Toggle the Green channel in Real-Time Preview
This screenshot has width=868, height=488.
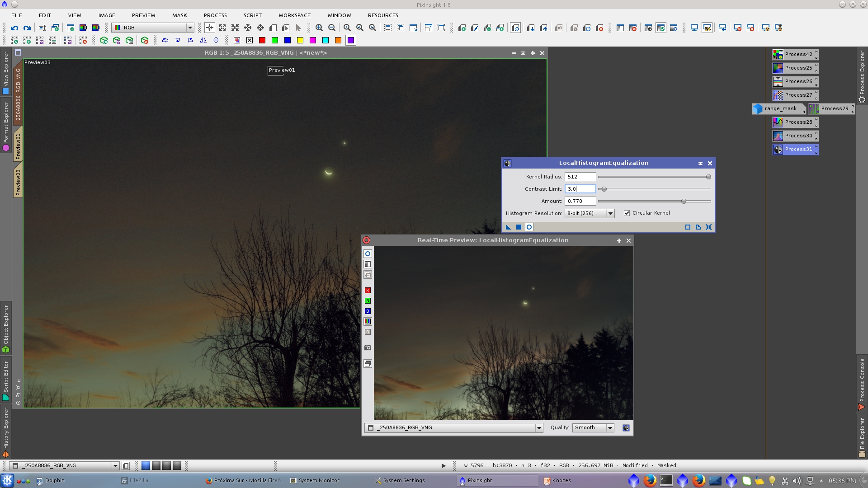(368, 301)
